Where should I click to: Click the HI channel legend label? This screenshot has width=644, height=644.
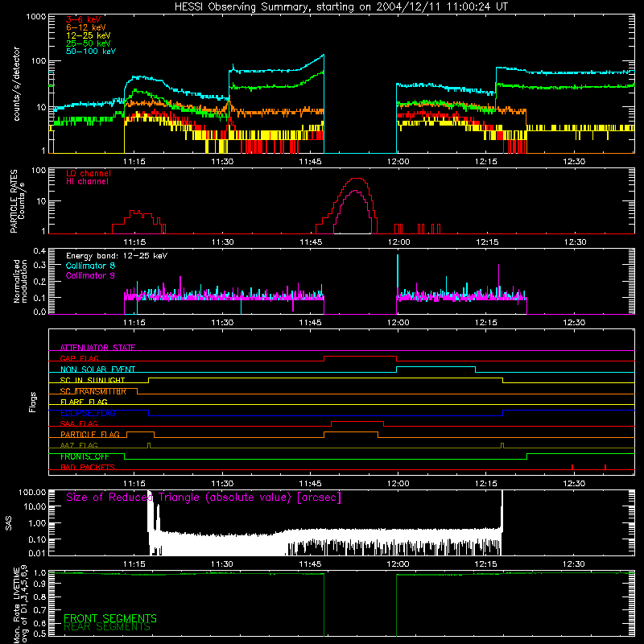point(87,181)
